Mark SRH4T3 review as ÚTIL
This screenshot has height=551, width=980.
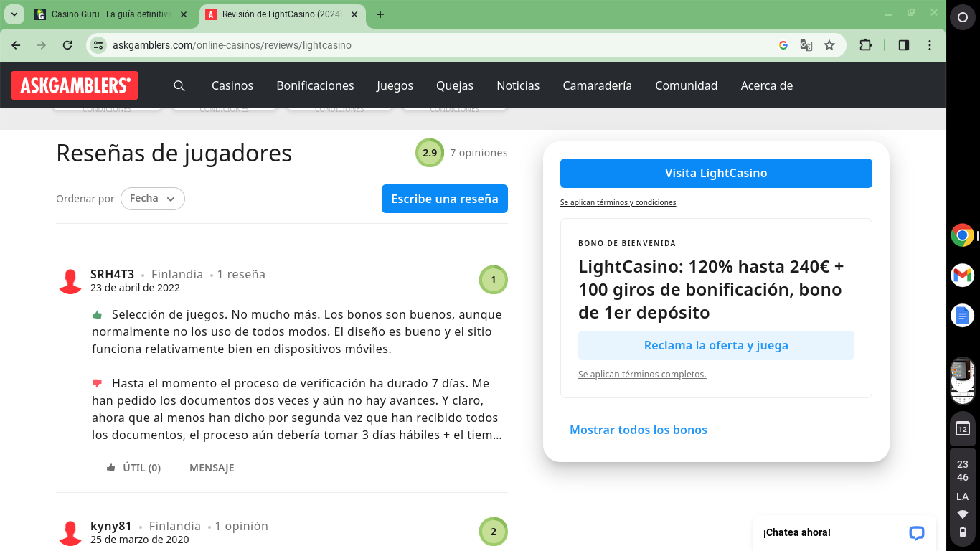[133, 468]
